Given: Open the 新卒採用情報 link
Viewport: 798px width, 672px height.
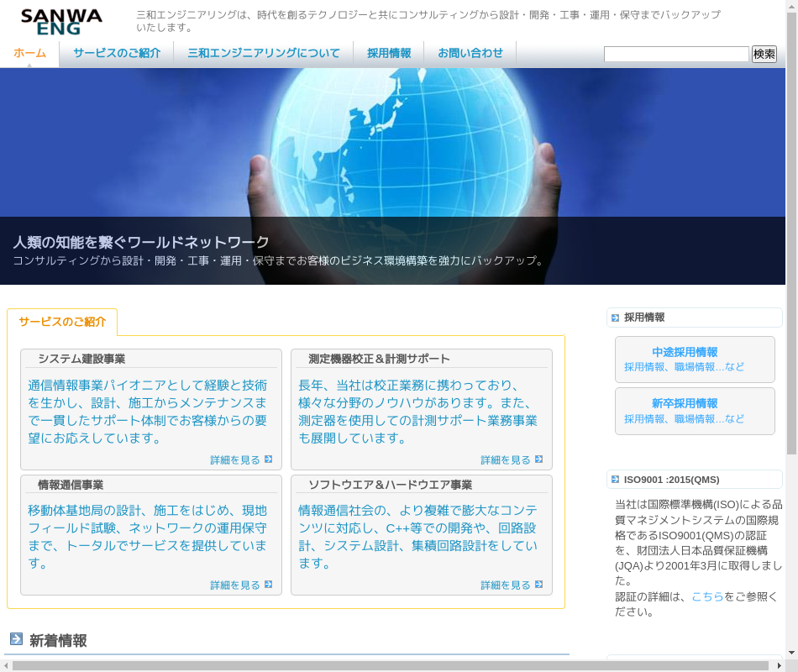Looking at the screenshot, I should 685,403.
